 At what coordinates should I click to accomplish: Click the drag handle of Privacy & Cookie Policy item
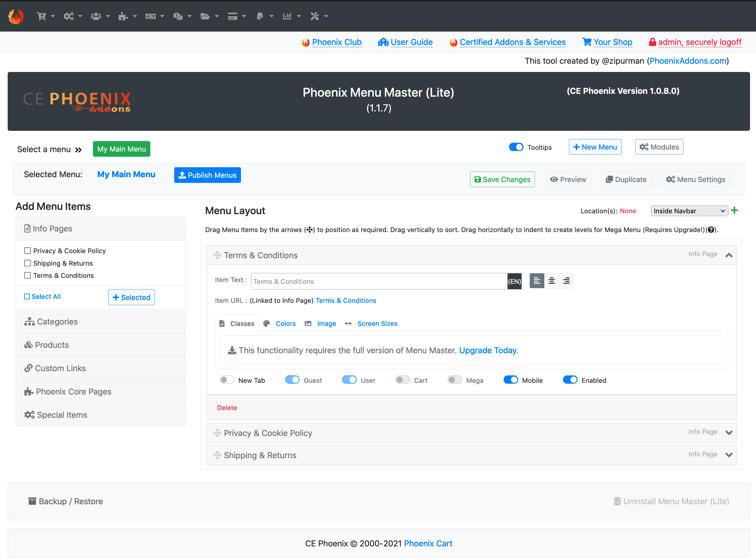tap(217, 433)
